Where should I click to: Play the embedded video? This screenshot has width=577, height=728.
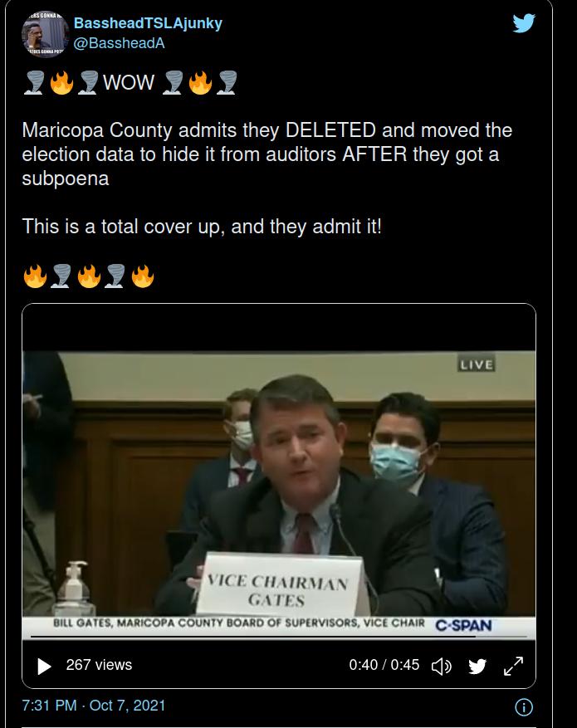[x=44, y=667]
